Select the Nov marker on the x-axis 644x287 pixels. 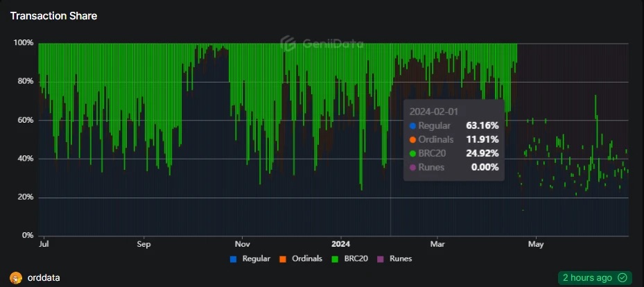point(242,244)
